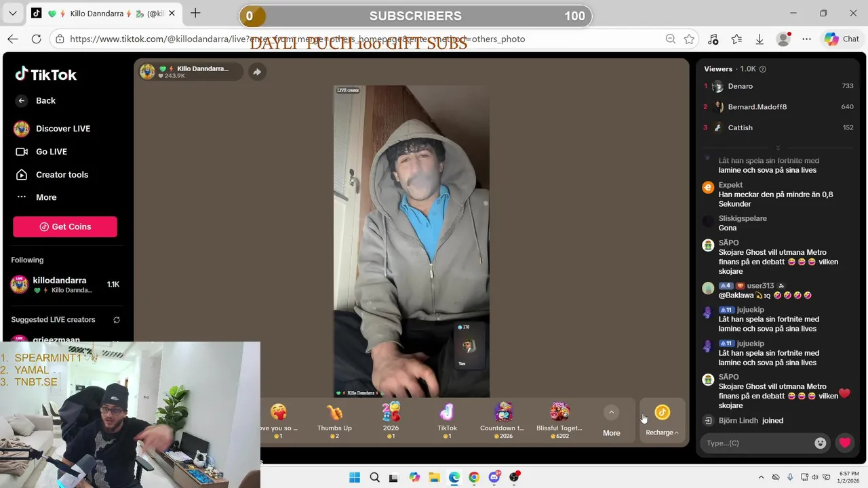Open Google Chrome from taskbar
This screenshot has width=868, height=488.
474,477
